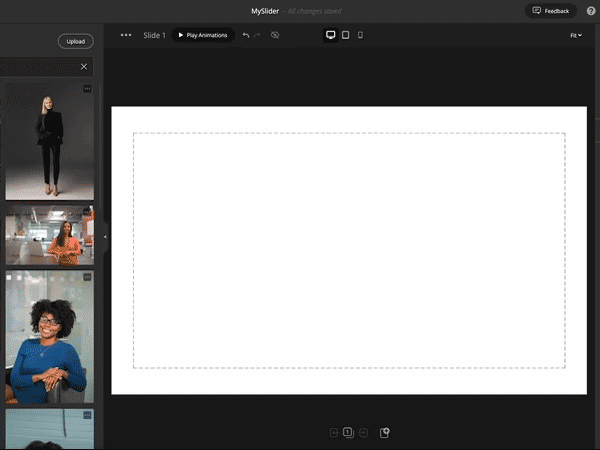Click the undo arrow
The width and height of the screenshot is (600, 450).
(x=246, y=35)
